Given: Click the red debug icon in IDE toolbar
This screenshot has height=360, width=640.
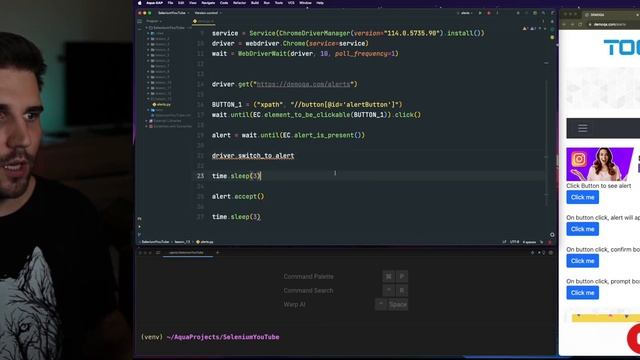Looking at the screenshot, I should [x=489, y=13].
